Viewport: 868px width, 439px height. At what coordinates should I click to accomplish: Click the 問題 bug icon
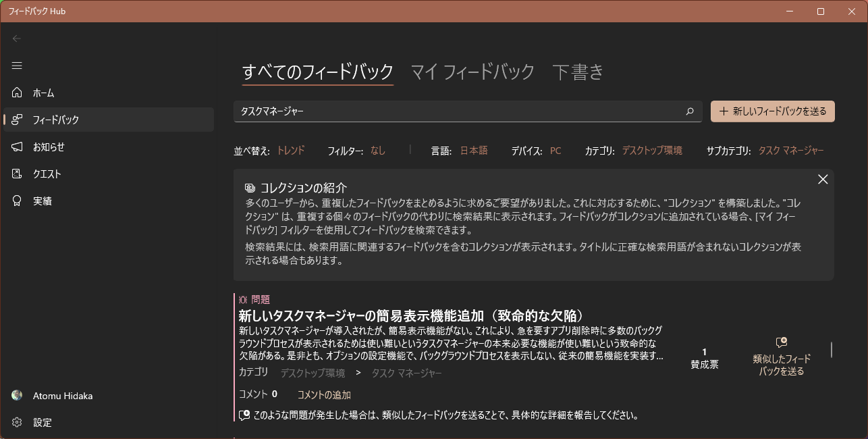(x=243, y=299)
